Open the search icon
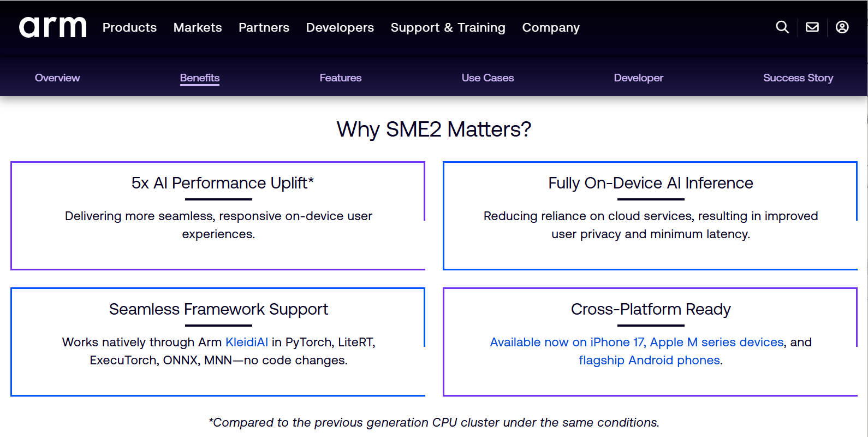868x437 pixels. [782, 27]
